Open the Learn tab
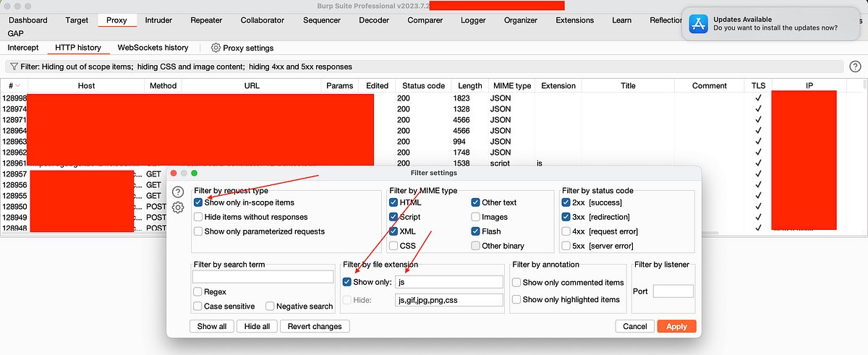Screen dimensions: 868x355 (621, 20)
